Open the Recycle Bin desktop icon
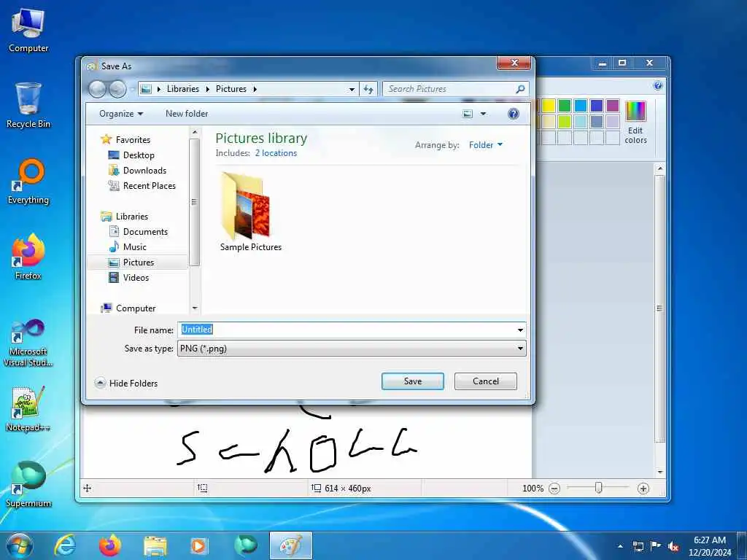The height and width of the screenshot is (560, 747). 28,106
